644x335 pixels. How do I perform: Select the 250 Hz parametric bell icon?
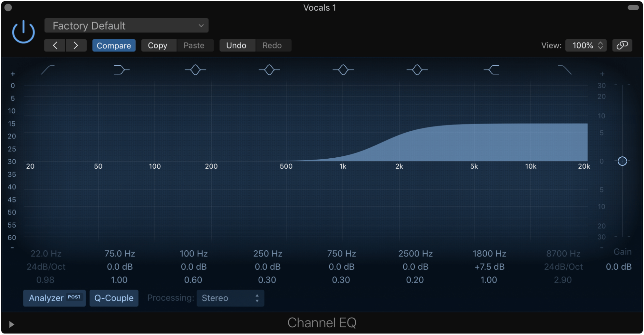click(x=269, y=70)
